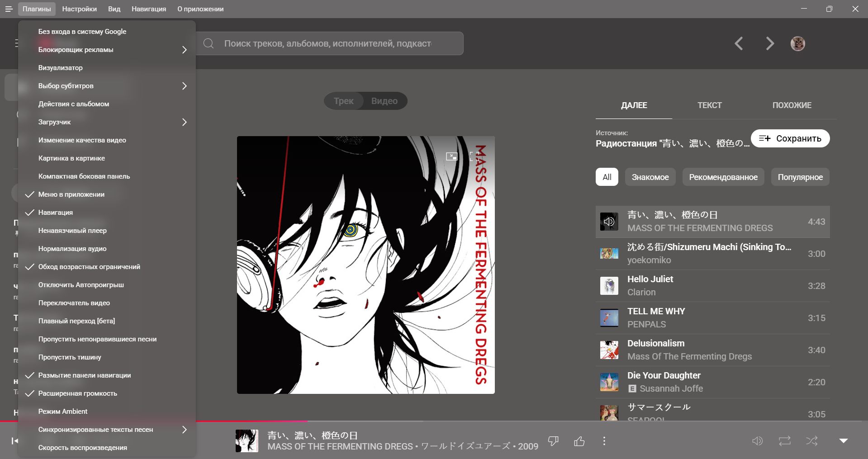Switch to Трек mode
Viewport: 868px width, 459px height.
click(344, 101)
